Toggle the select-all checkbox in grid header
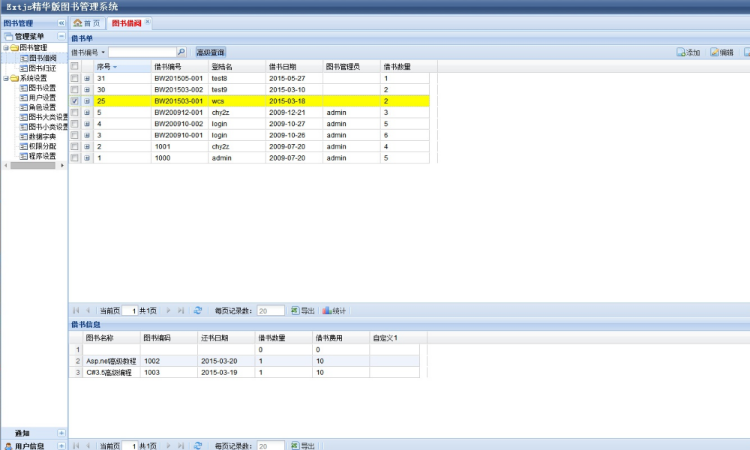Image resolution: width=750 pixels, height=450 pixels. tap(75, 66)
